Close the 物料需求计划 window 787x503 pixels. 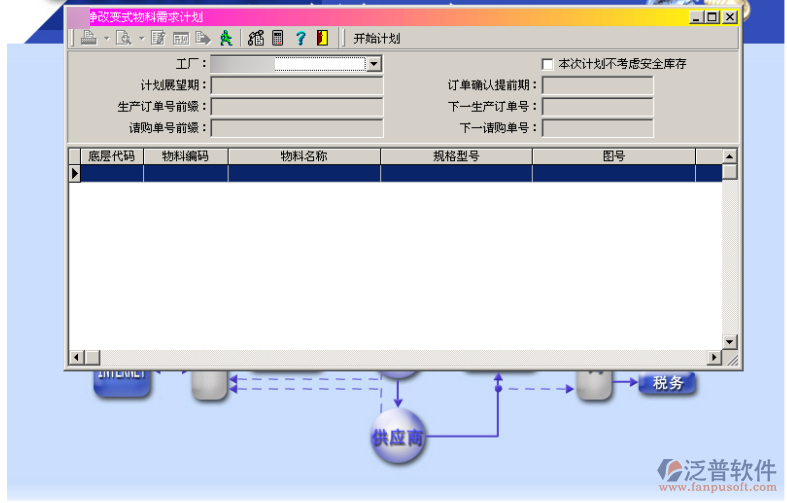730,17
